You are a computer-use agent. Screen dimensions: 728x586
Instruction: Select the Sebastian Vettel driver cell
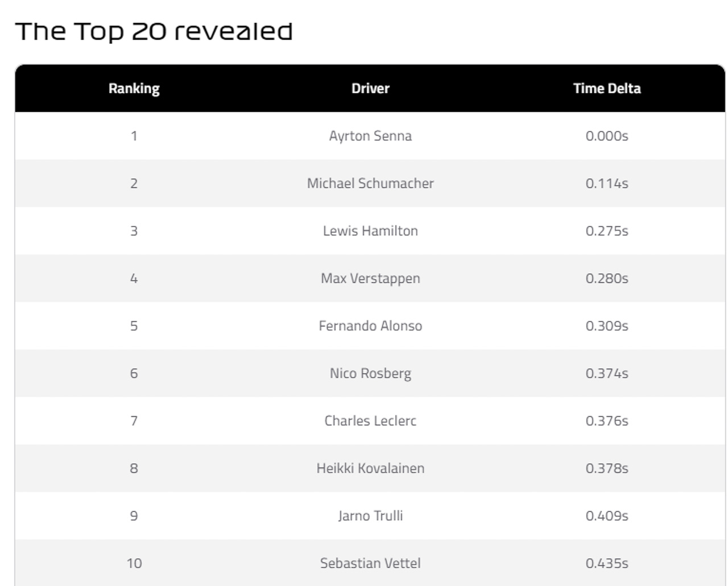pyautogui.click(x=370, y=563)
